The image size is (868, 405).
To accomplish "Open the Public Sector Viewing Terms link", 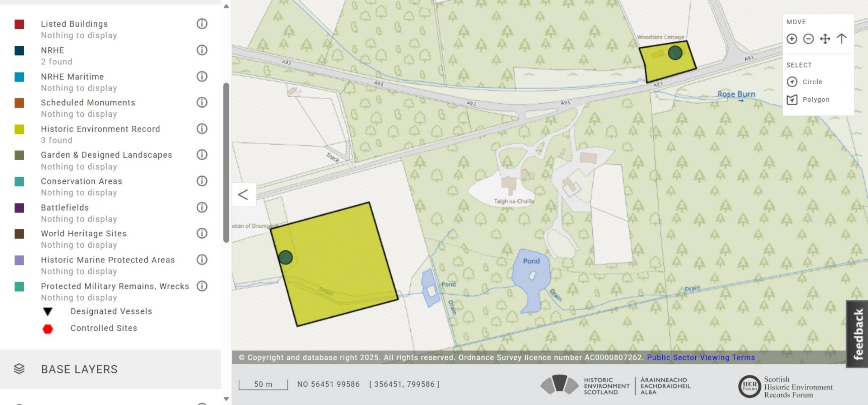I will 701,357.
